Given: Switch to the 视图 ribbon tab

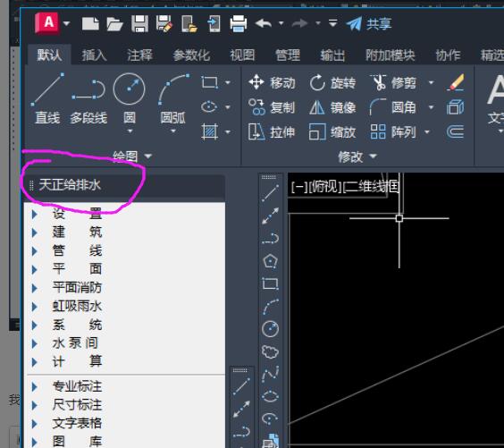Looking at the screenshot, I should (242, 55).
